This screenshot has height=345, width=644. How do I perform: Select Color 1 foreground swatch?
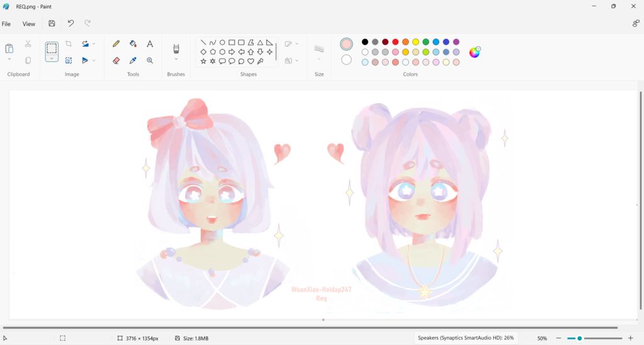click(347, 44)
